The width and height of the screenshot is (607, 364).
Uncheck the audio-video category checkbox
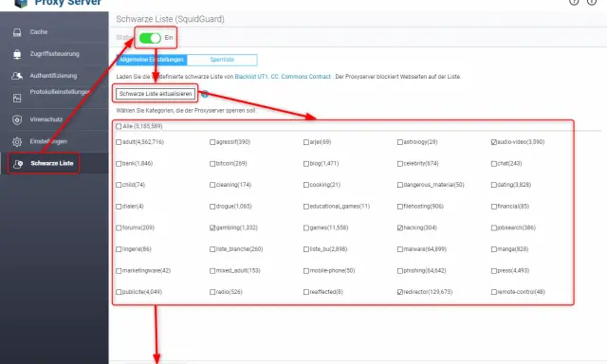click(494, 142)
